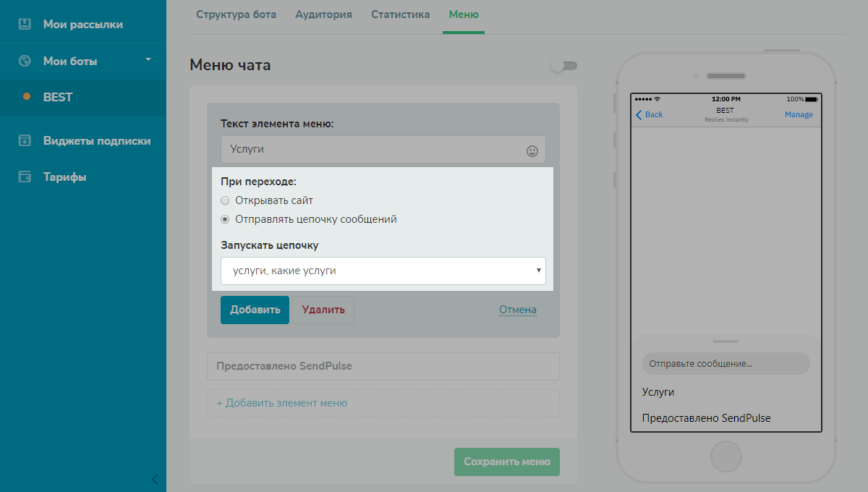Click + Добавить элемент меню
868x492 pixels.
point(281,403)
